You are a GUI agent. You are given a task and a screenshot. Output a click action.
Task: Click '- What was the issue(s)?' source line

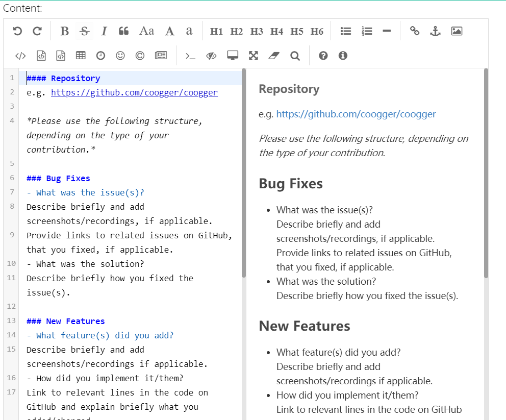[85, 193]
